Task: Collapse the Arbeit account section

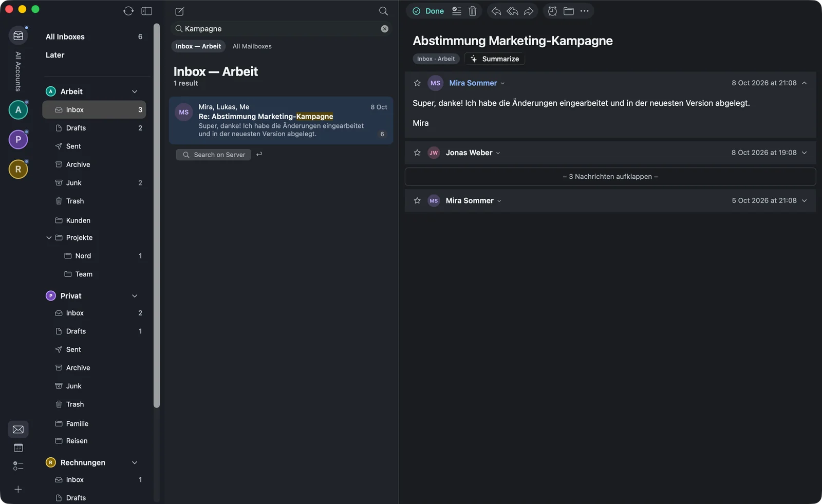Action: pos(135,91)
